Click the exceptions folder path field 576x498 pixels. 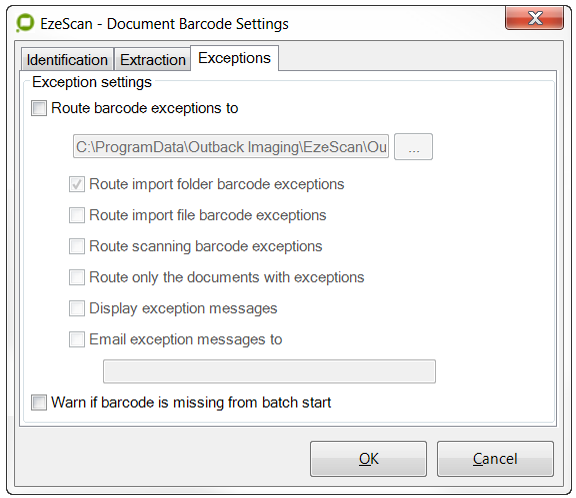point(231,147)
